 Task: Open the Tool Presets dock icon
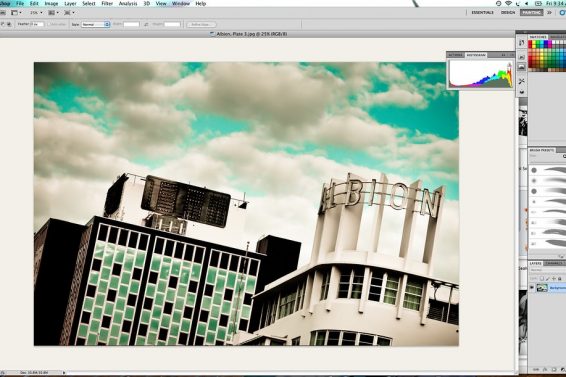click(522, 81)
